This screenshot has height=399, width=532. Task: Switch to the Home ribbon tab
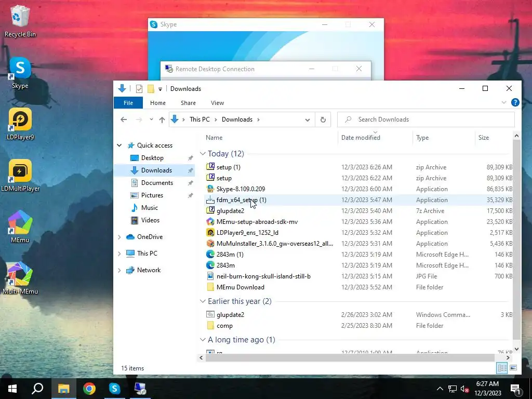[x=158, y=103]
